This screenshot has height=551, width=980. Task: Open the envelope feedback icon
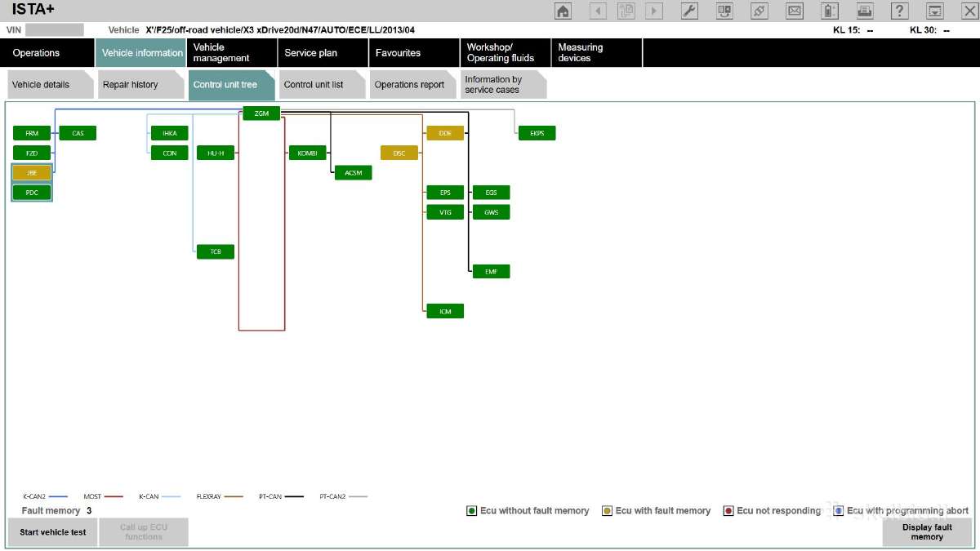pos(795,11)
